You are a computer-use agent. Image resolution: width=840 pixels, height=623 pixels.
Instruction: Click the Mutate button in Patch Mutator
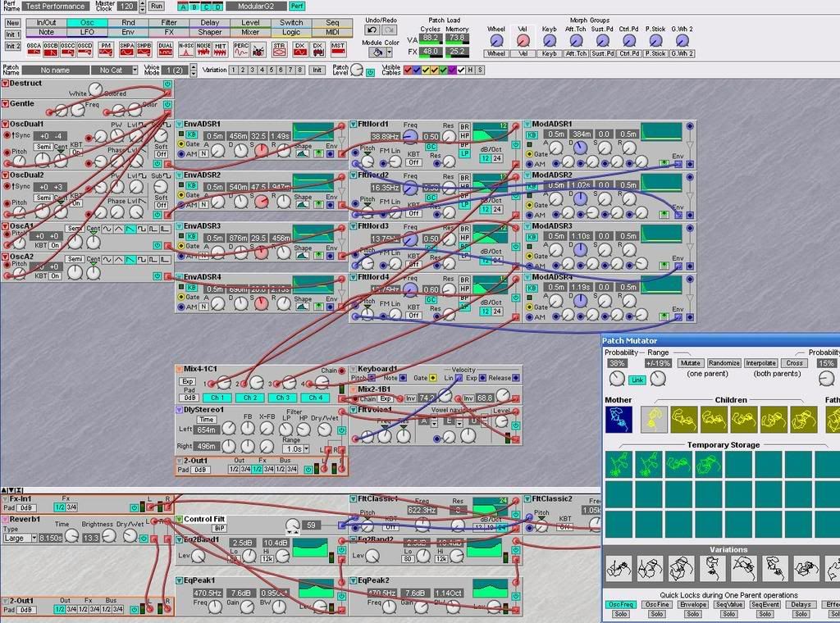[692, 363]
